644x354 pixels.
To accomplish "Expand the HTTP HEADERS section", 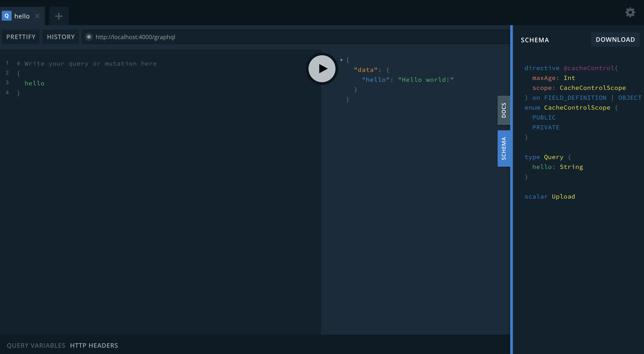I will coord(94,345).
